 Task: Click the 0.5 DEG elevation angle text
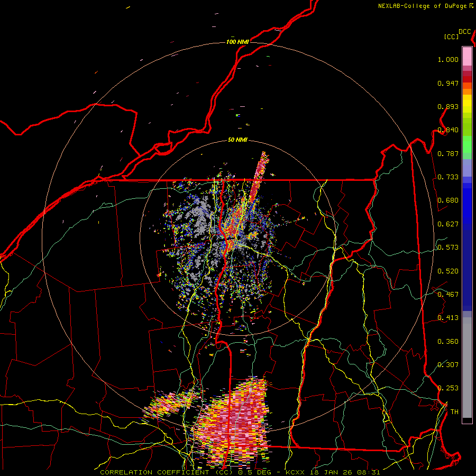click(254, 472)
